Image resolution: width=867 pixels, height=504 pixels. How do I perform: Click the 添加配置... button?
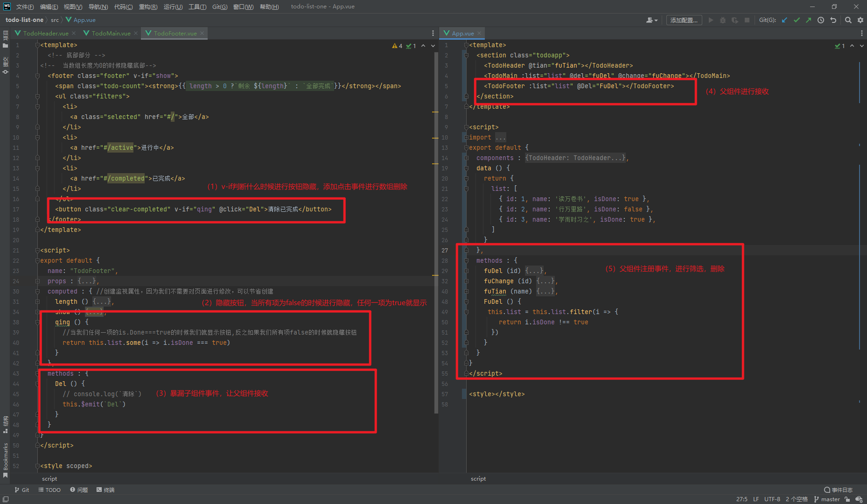point(684,20)
